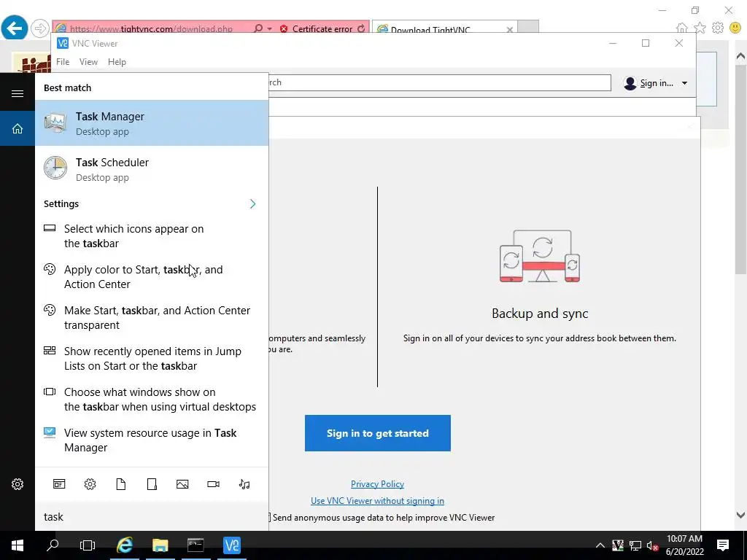
Task: Filter search results by Music
Action: coord(244,484)
